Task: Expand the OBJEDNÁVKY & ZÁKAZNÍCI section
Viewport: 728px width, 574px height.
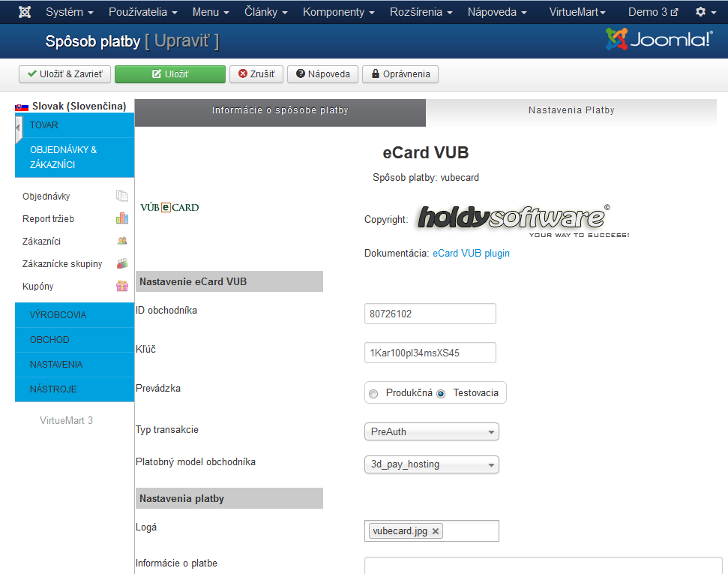Action: (74, 157)
